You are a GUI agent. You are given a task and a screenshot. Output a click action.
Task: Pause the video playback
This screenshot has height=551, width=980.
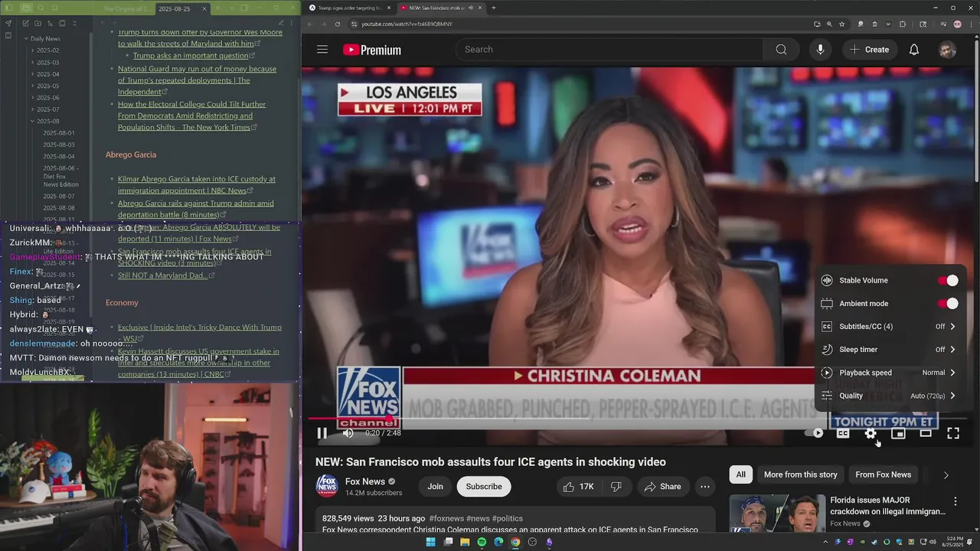pos(322,433)
